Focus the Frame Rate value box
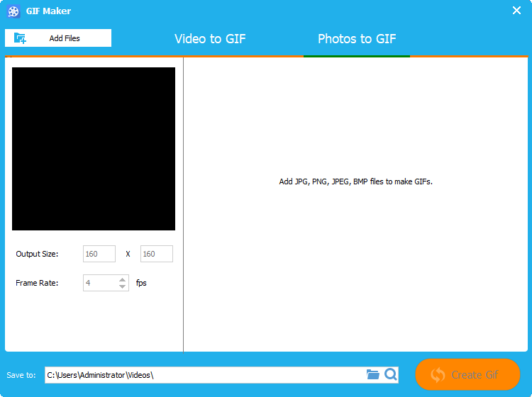The width and height of the screenshot is (532, 397). (x=99, y=283)
